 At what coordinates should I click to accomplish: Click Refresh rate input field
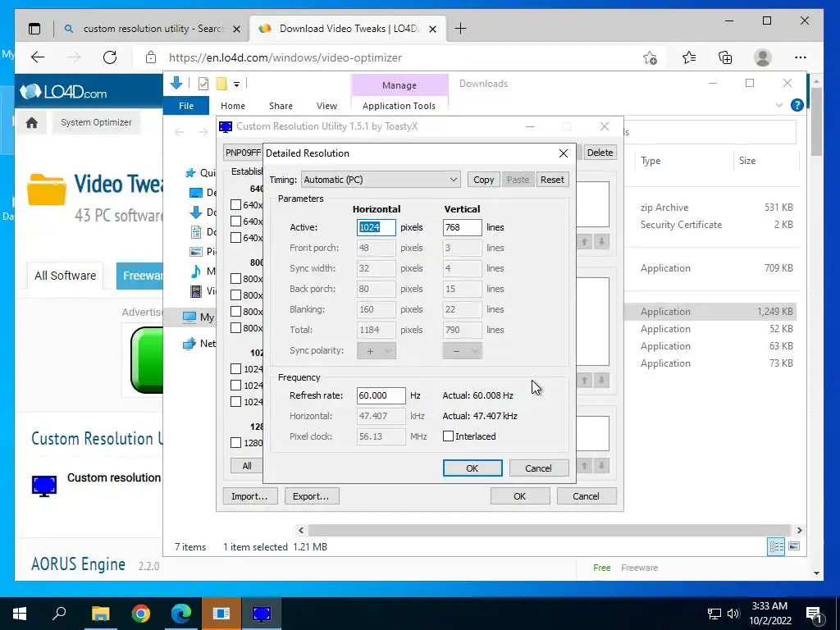[381, 395]
